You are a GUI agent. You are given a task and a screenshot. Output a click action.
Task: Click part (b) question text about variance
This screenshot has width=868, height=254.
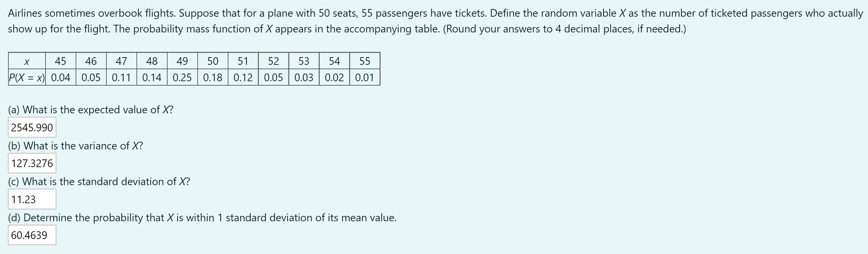point(76,145)
